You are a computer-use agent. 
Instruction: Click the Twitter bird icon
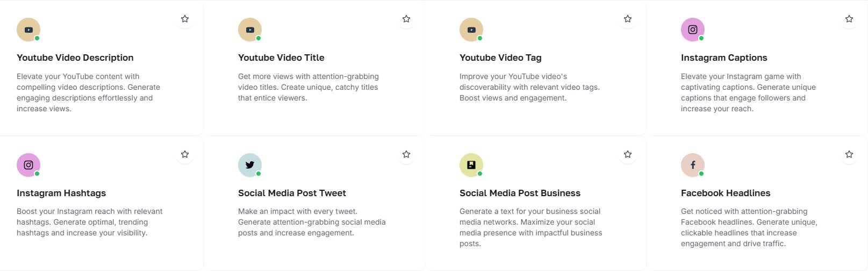(250, 165)
